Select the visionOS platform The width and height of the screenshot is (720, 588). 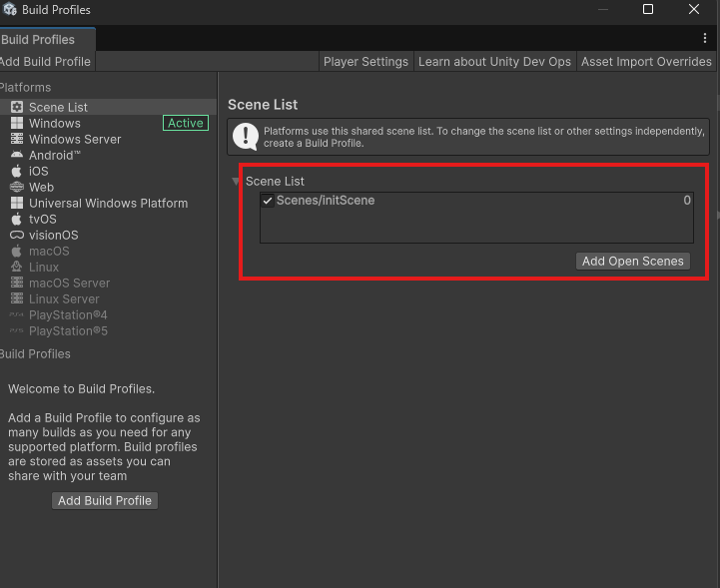109,235
